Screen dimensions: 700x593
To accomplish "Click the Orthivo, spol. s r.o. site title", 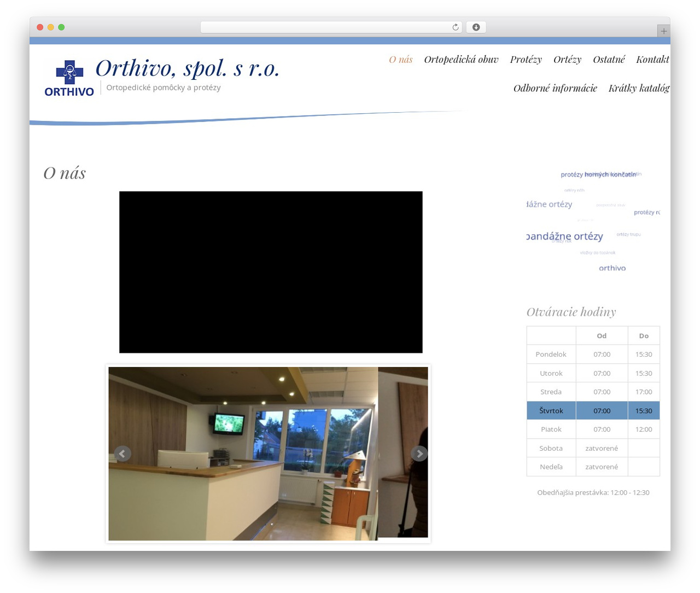I will 188,68.
